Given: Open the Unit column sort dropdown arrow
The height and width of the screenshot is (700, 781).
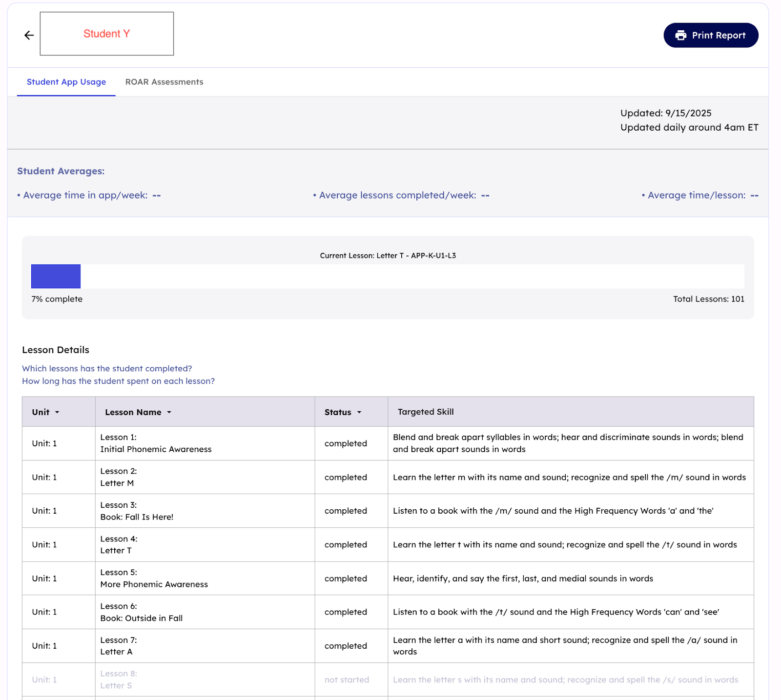Looking at the screenshot, I should tap(57, 412).
